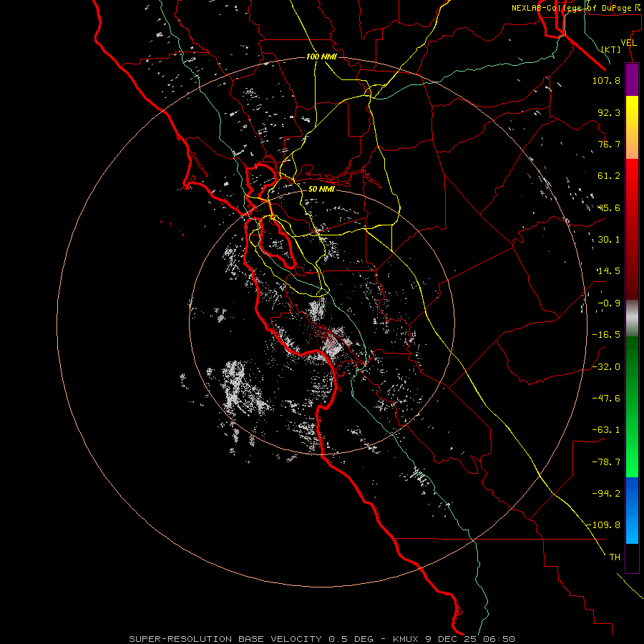Click the TH threshold label on legend

pyautogui.click(x=615, y=557)
